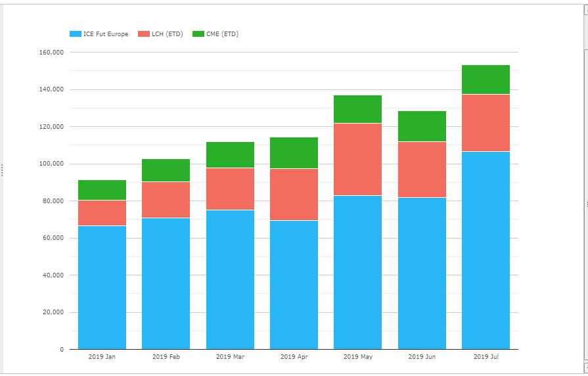Image resolution: width=588 pixels, height=376 pixels.
Task: Select blue ICE bar for 2019 Jul
Action: point(486,250)
